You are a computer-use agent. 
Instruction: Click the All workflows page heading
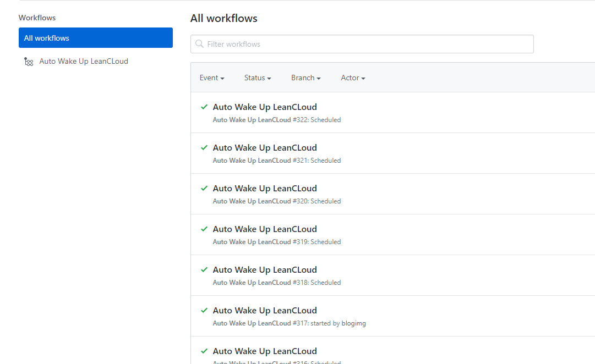point(224,18)
